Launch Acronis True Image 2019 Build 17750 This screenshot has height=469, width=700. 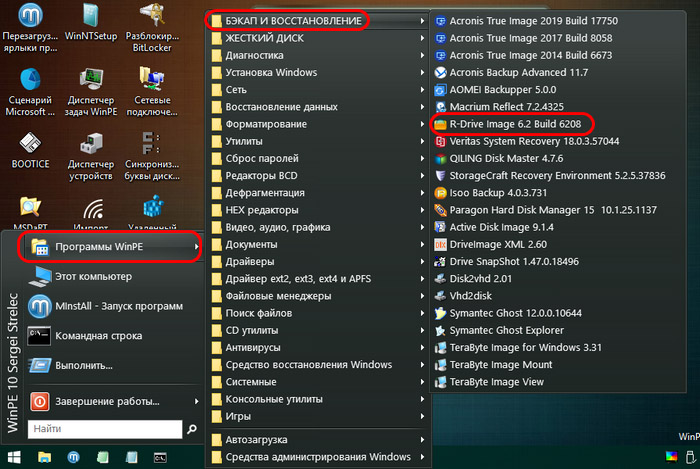(x=527, y=21)
